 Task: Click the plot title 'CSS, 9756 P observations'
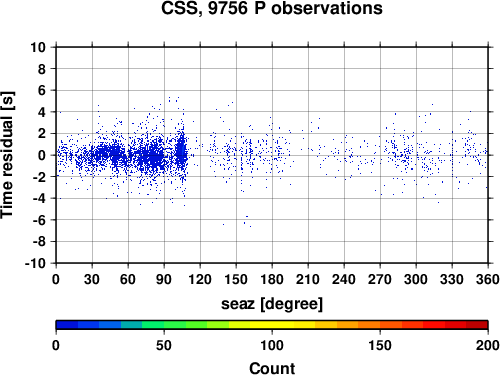[272, 8]
